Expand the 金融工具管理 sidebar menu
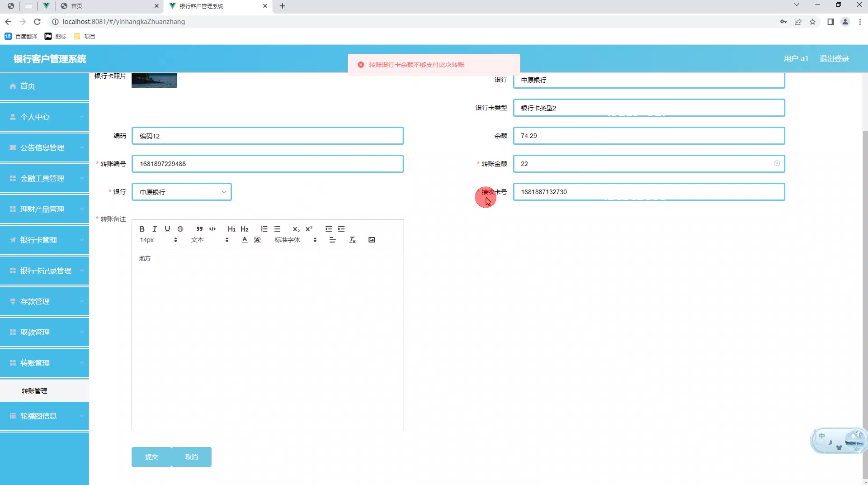 pyautogui.click(x=44, y=178)
